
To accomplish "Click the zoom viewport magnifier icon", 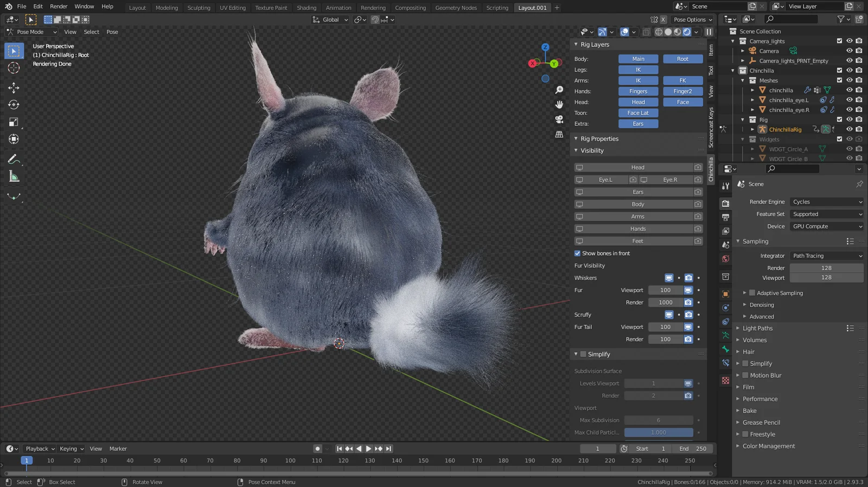I will pyautogui.click(x=559, y=90).
